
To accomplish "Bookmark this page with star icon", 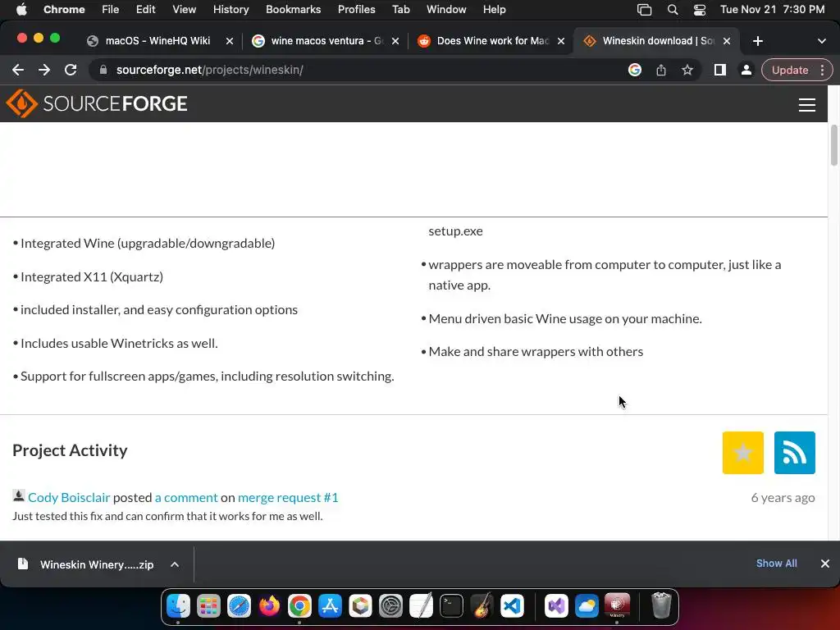I will [x=687, y=70].
